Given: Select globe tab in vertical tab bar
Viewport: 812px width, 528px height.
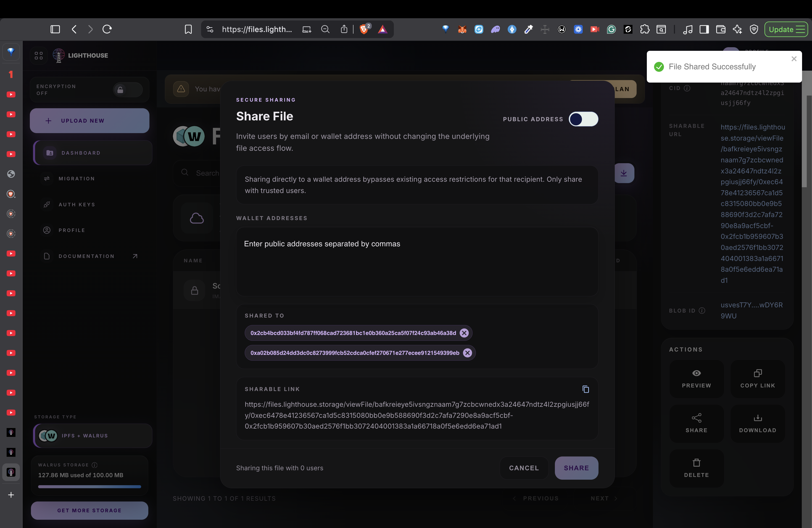Looking at the screenshot, I should click(11, 174).
